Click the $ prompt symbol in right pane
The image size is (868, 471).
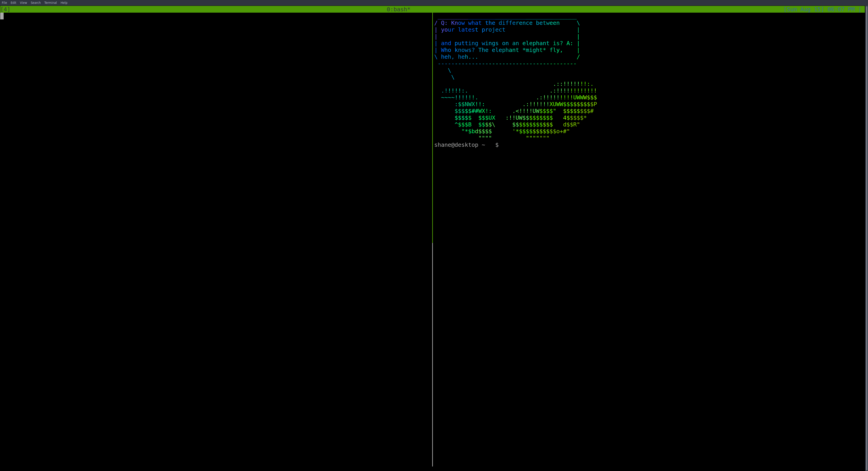coord(497,145)
